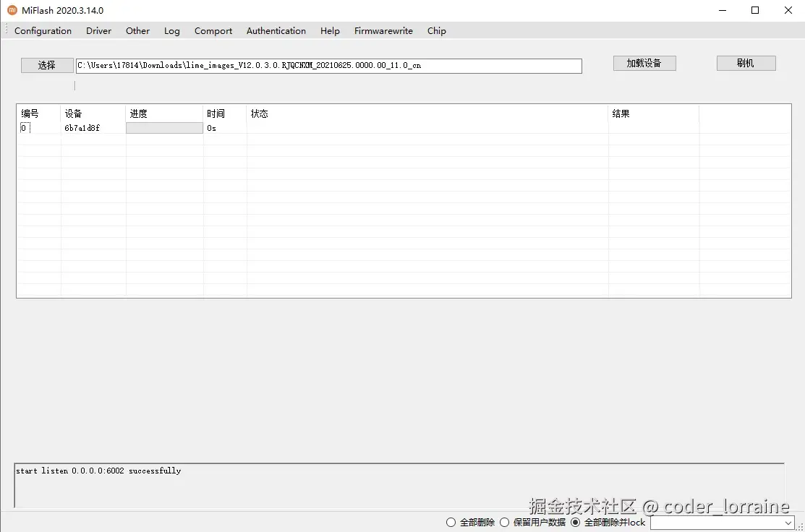Screen dimensions: 805x532
Task: Open the Log menu
Action: pos(171,30)
